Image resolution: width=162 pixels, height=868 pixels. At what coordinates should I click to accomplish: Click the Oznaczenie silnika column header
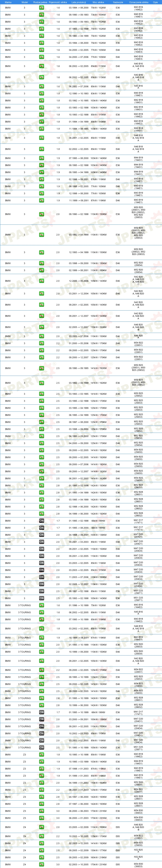138,2
